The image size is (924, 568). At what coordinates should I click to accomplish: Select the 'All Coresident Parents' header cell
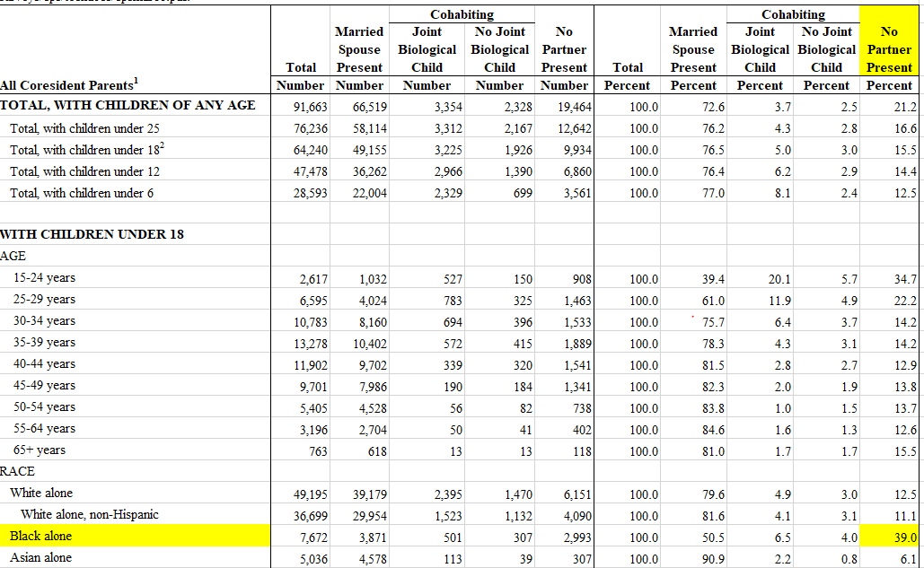pyautogui.click(x=69, y=84)
